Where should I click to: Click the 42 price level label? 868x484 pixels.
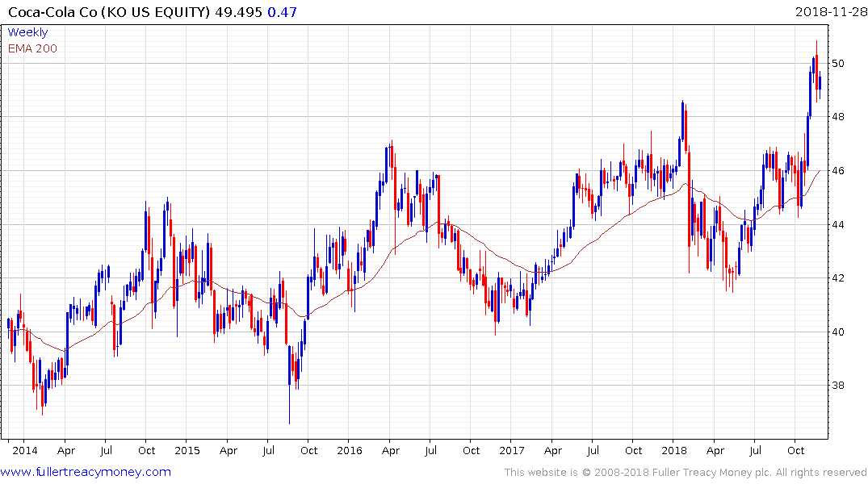tap(838, 277)
